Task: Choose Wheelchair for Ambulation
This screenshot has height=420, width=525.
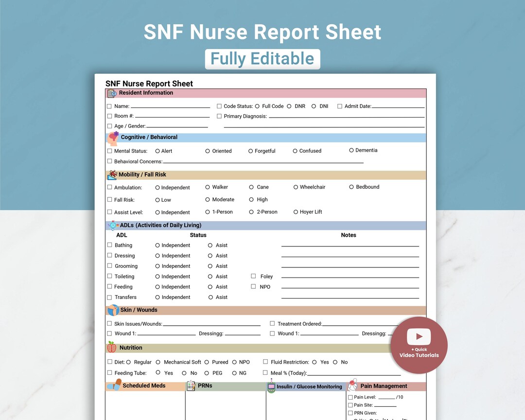Action: coord(296,187)
